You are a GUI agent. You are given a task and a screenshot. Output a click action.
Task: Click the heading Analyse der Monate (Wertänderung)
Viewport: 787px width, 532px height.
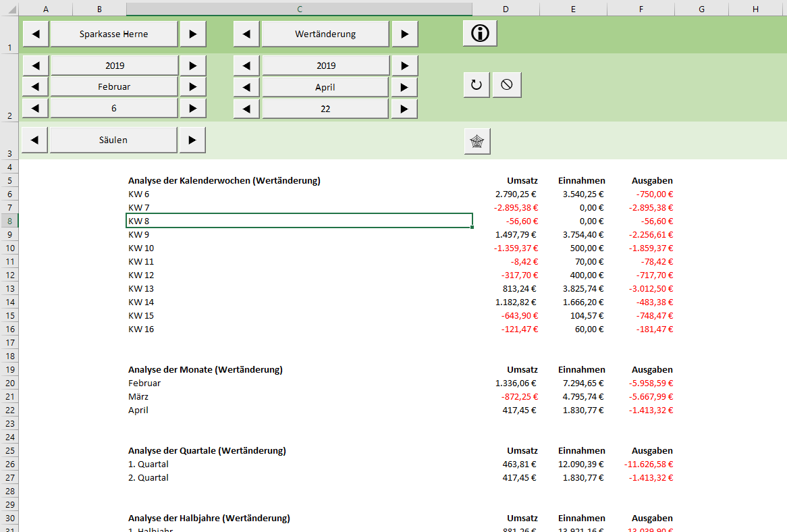[205, 370]
